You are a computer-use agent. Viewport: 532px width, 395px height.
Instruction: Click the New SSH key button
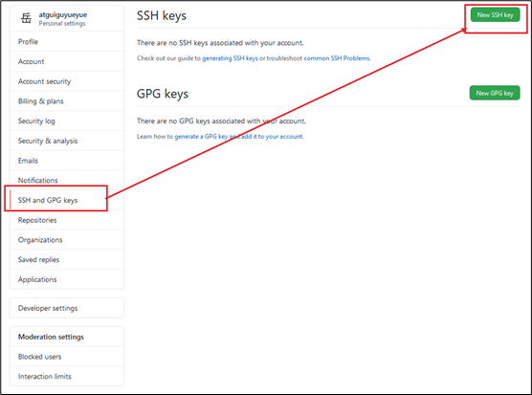pos(495,15)
